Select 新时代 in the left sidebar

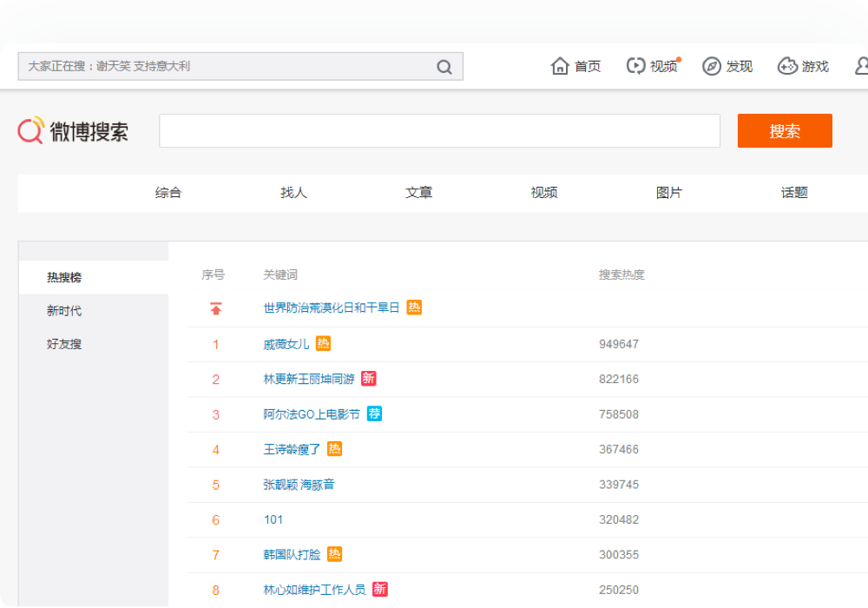64,311
